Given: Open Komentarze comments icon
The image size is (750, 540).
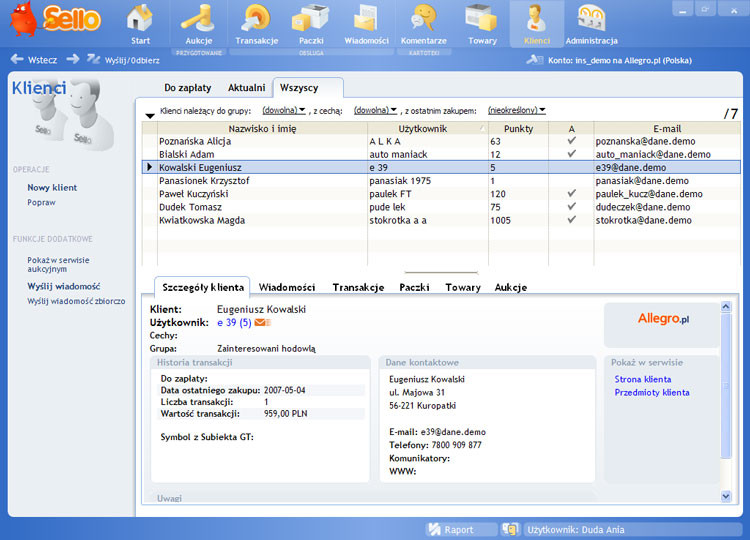Looking at the screenshot, I should coord(423,19).
